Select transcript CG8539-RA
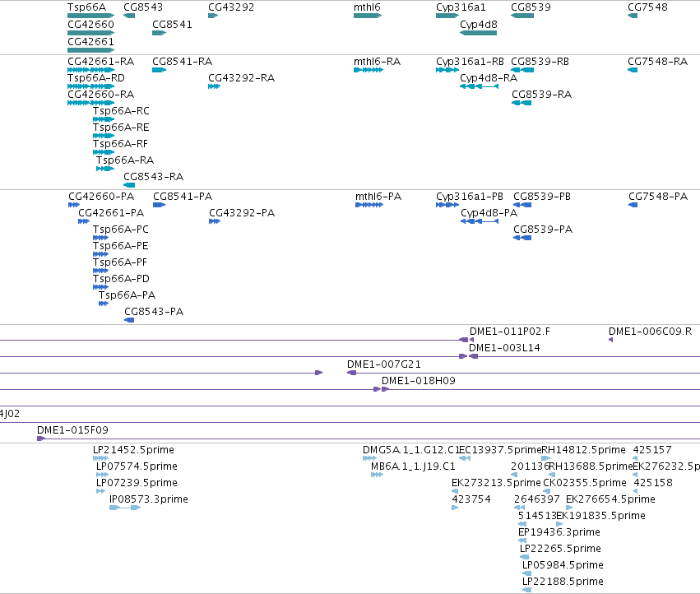The image size is (700, 594). (522, 103)
